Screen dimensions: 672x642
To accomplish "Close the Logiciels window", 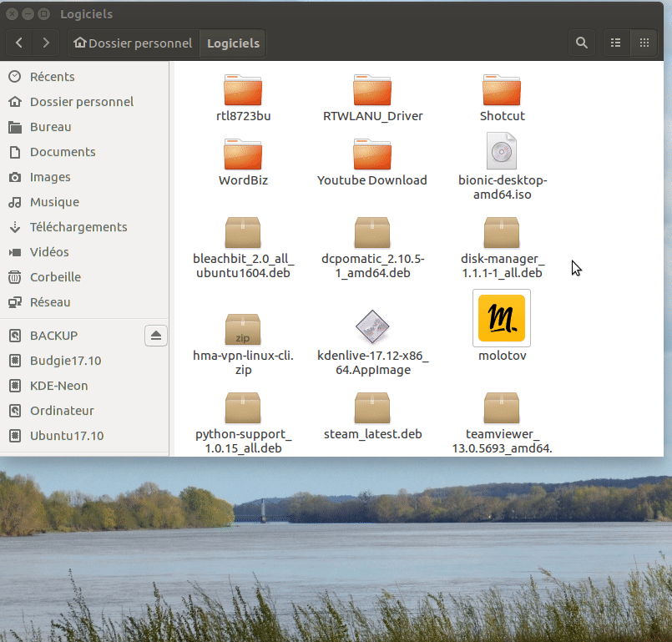I will [12, 14].
